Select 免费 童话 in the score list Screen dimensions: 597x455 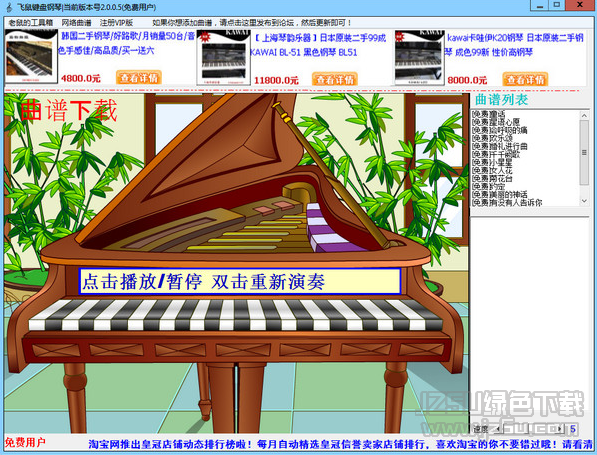point(488,114)
